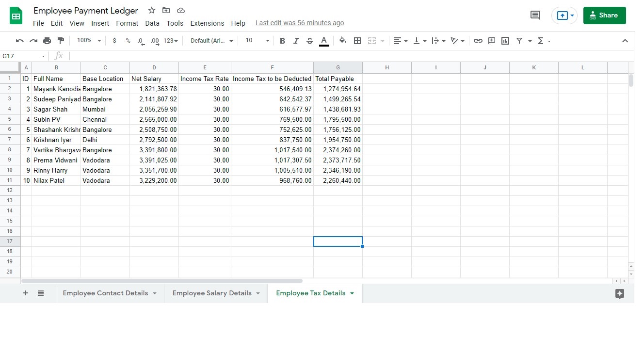This screenshot has height=354, width=644.
Task: Switch to Employee Salary Details sheet tab
Action: pos(212,293)
